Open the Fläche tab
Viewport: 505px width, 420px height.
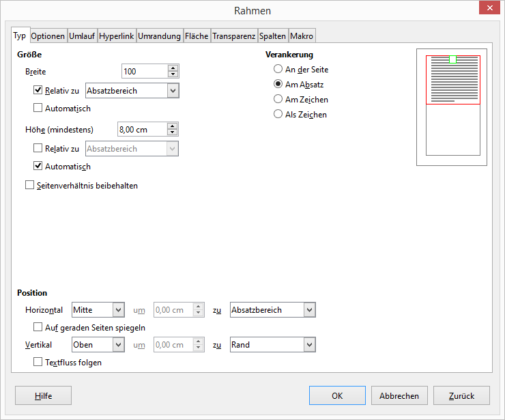(x=197, y=36)
